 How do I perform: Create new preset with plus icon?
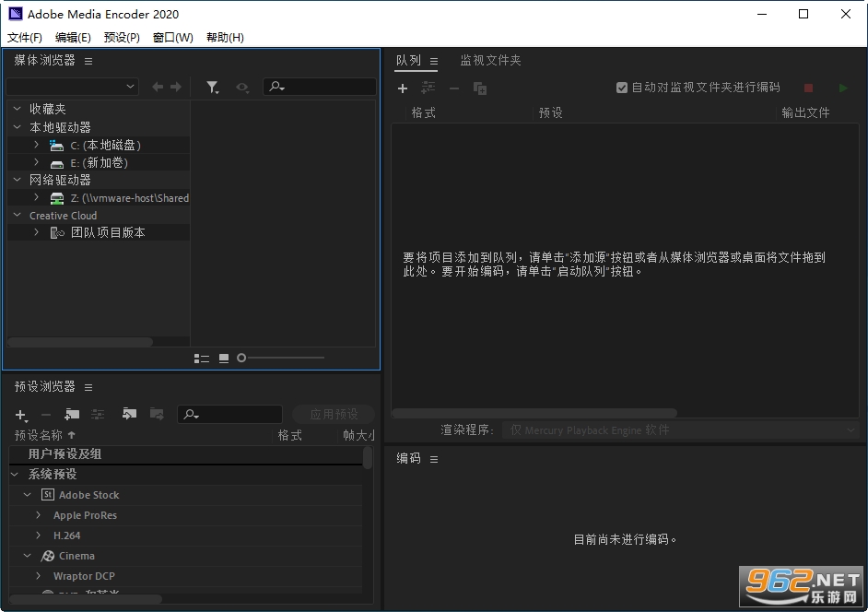click(x=20, y=415)
